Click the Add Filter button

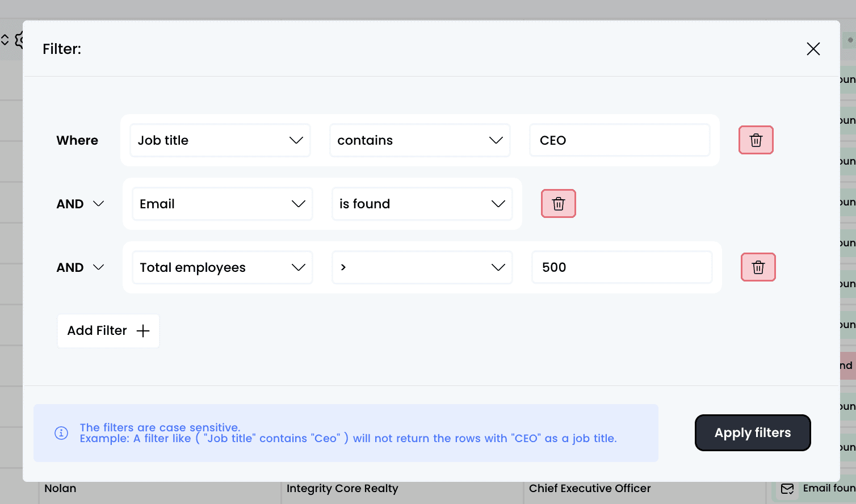pyautogui.click(x=108, y=331)
